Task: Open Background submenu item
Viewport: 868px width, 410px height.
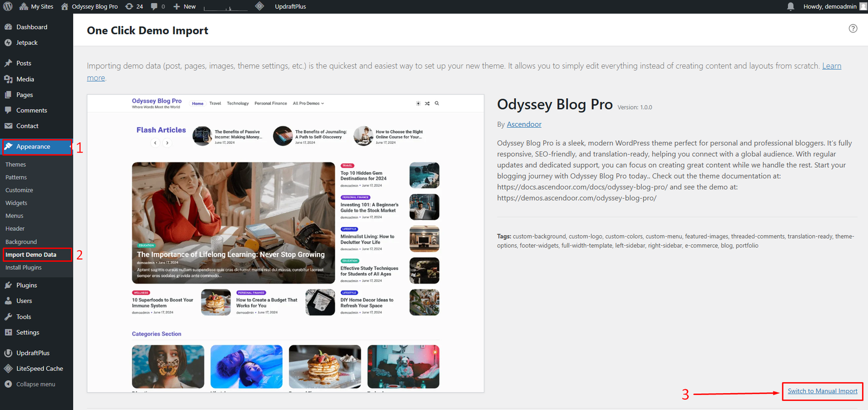Action: (21, 242)
